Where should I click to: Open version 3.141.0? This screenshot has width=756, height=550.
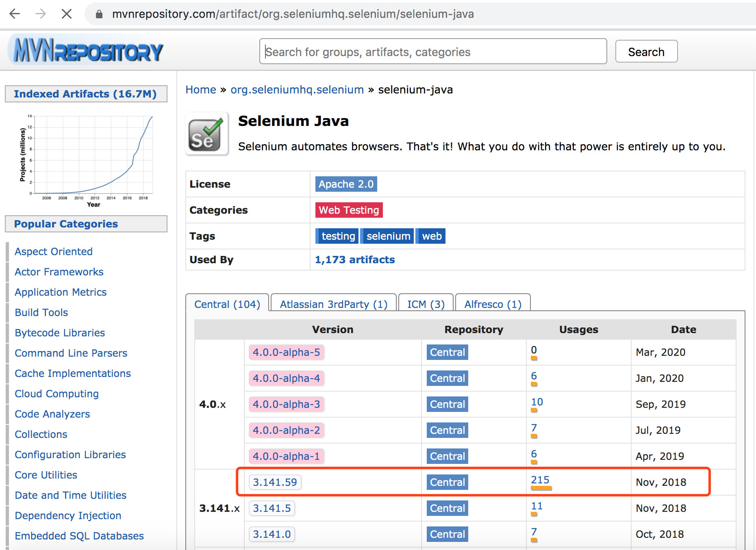[272, 534]
